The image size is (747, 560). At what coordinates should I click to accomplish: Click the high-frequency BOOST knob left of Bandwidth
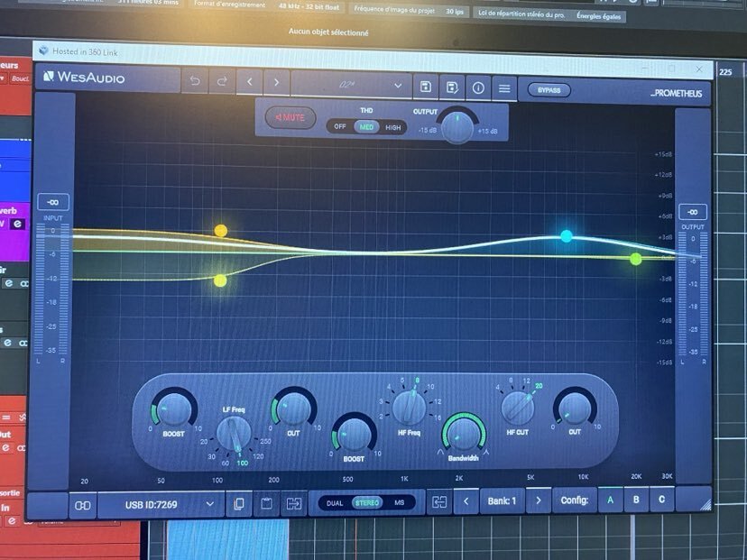pyautogui.click(x=354, y=435)
